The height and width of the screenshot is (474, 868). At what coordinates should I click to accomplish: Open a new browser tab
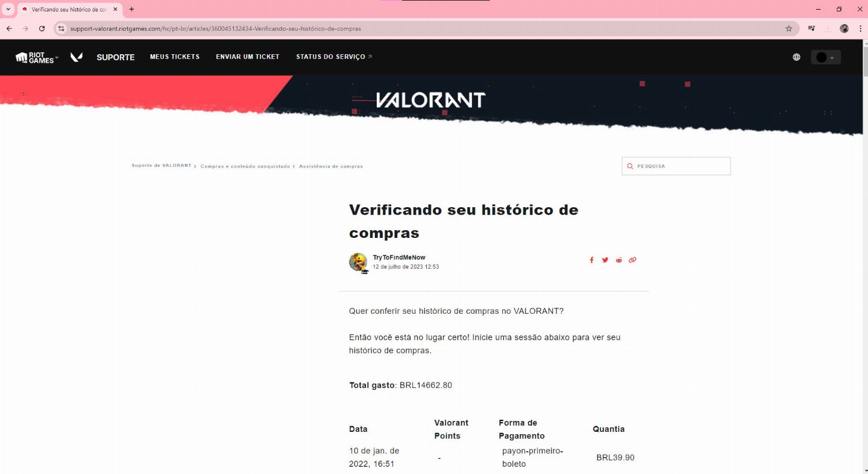(131, 9)
